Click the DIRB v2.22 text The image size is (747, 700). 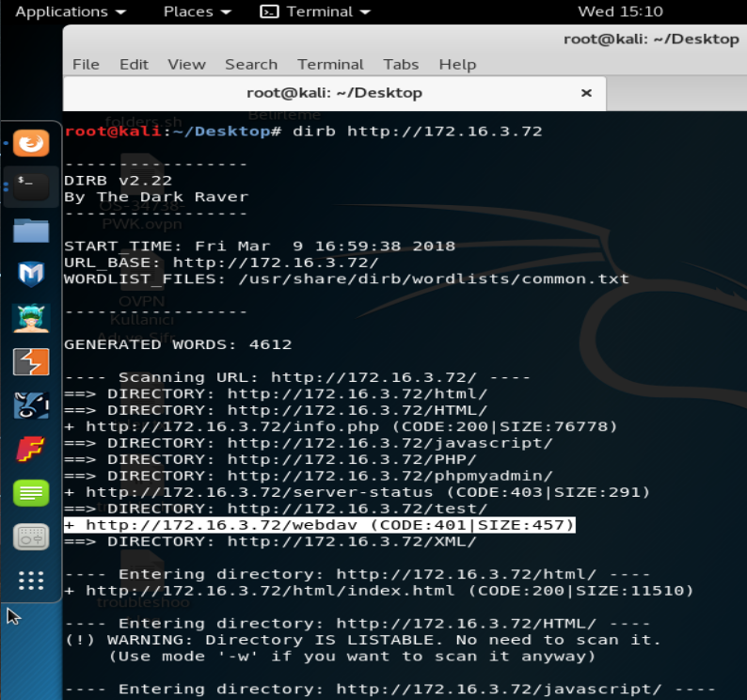(118, 181)
